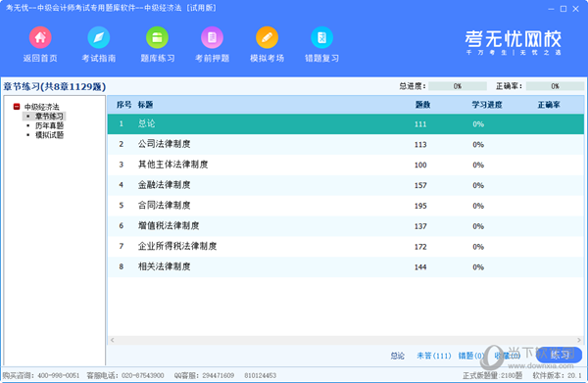Select chapter row 总论
The image size is (588, 383).
tap(345, 124)
